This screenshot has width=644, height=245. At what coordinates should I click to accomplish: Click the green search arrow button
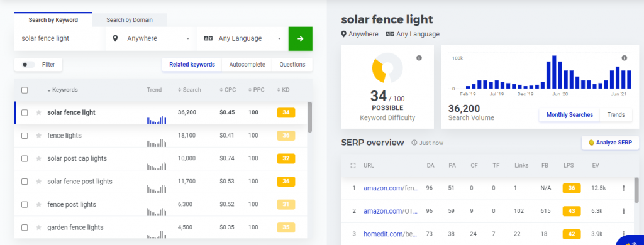tap(300, 38)
